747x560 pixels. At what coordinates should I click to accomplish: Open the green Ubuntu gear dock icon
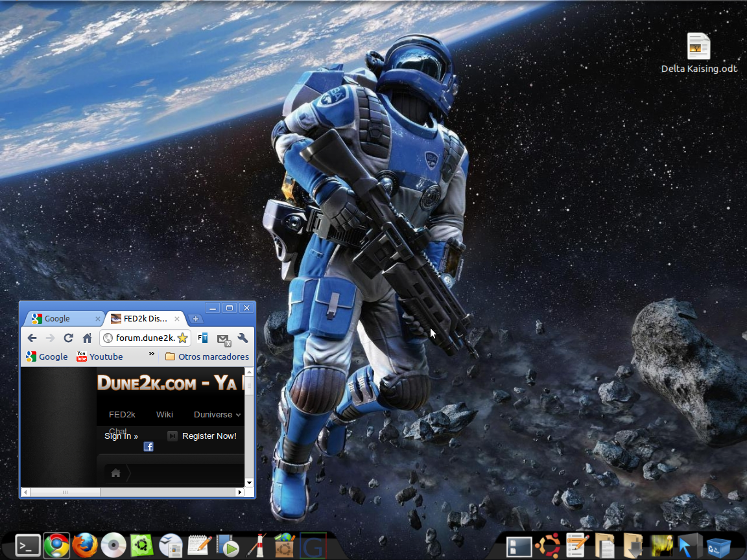pyautogui.click(x=142, y=546)
